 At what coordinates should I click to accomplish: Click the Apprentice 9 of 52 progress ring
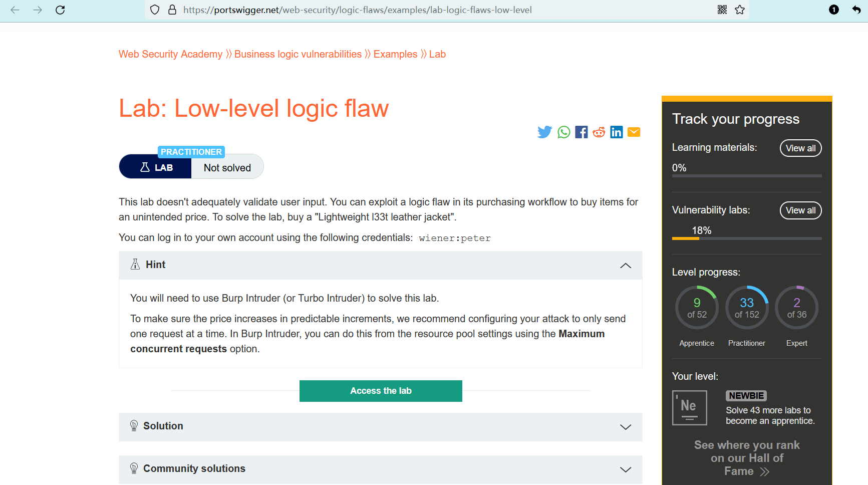pos(697,308)
